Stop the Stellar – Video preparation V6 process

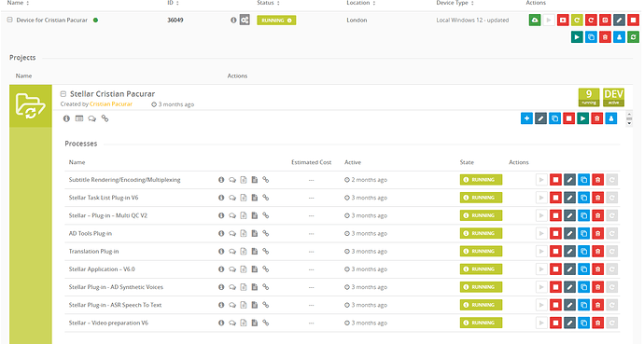pyautogui.click(x=555, y=323)
